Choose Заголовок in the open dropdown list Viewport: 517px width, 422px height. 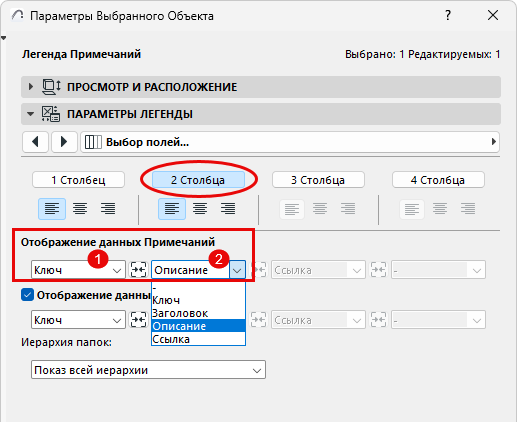point(198,313)
